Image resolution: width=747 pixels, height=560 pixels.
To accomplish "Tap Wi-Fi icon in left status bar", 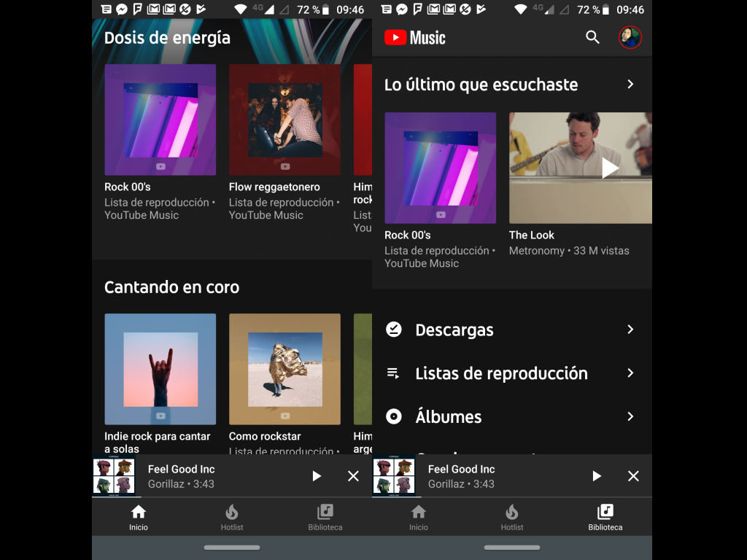I will click(x=241, y=9).
